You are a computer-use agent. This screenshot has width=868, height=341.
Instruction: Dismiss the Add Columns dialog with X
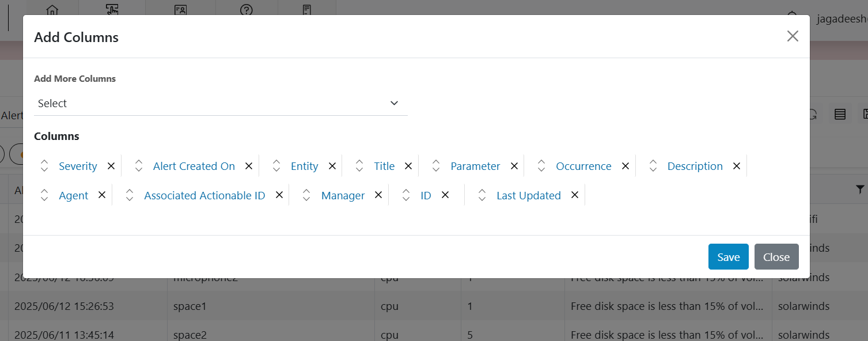click(x=793, y=36)
